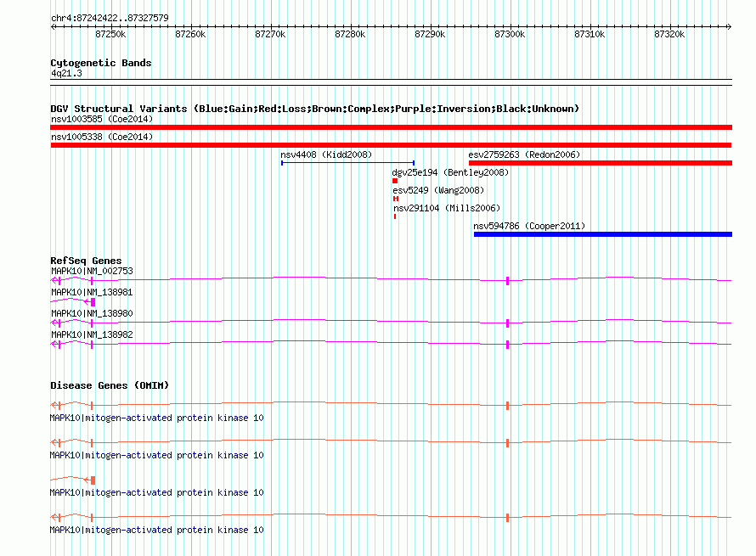Click the nsv291104 (Mills2006) tiny red marker
756x556 pixels.
pos(395,216)
